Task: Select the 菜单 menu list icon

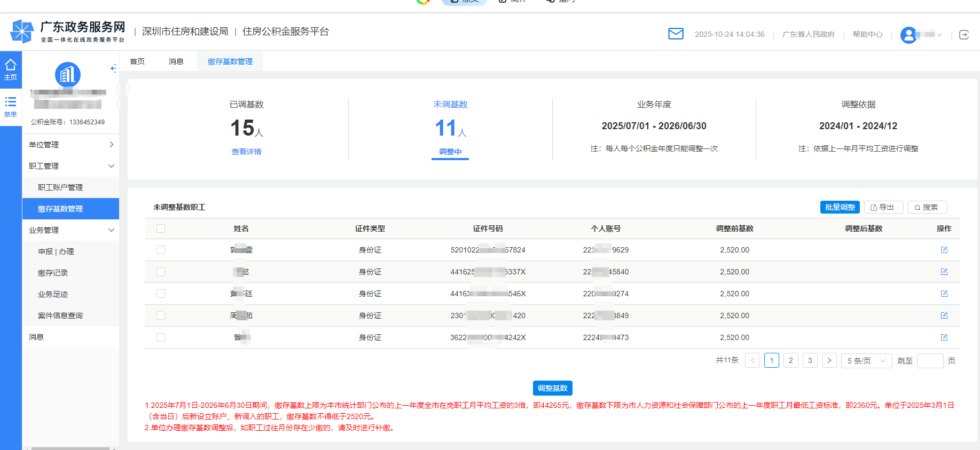Action: (11, 107)
